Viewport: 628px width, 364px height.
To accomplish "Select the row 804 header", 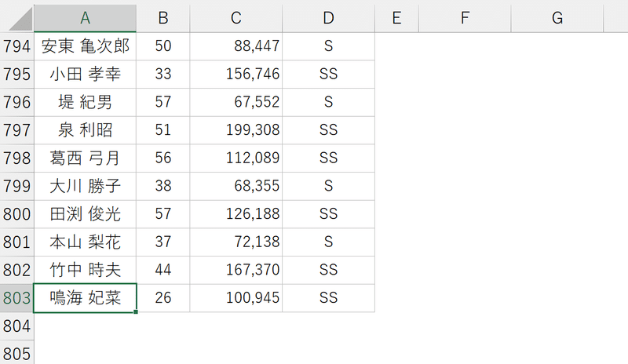I will point(16,326).
